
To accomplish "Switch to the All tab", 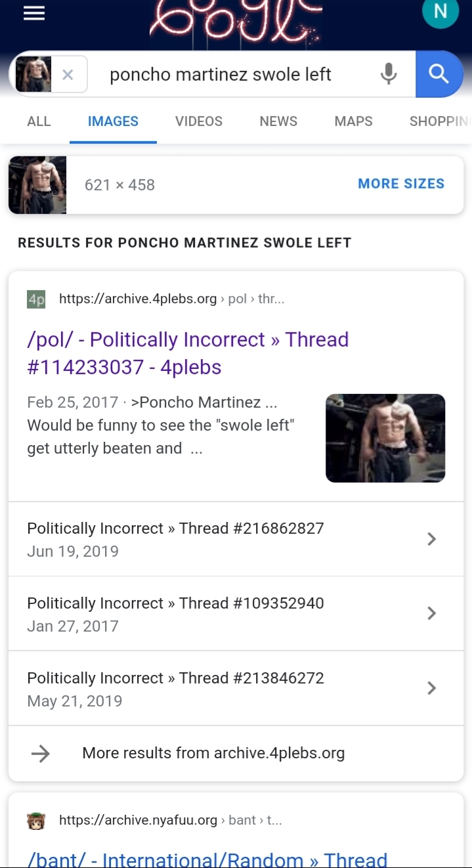I will 39,121.
